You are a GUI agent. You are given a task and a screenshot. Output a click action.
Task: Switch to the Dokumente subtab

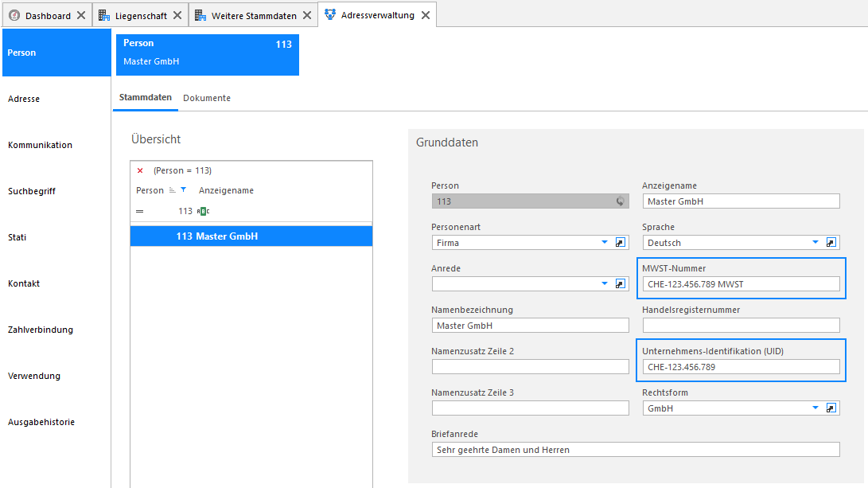(x=207, y=98)
